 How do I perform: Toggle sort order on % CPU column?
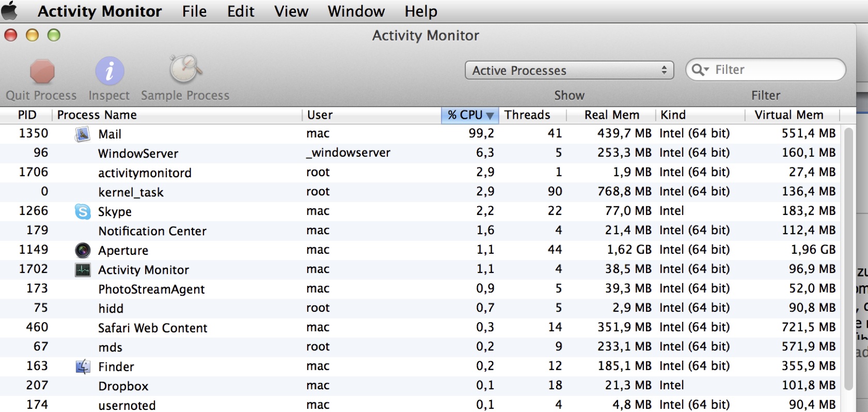pos(469,115)
